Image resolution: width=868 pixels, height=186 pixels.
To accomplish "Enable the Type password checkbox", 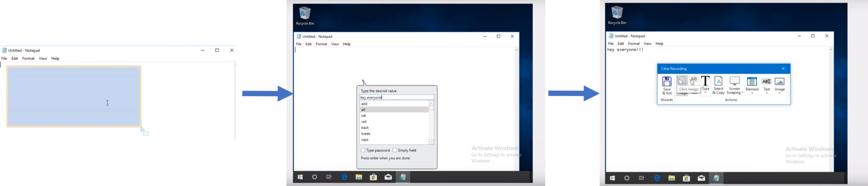I will [363, 150].
